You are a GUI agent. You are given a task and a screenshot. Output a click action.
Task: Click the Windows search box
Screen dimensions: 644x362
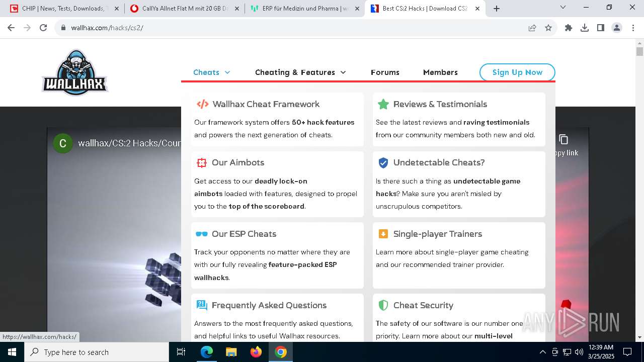point(97,352)
